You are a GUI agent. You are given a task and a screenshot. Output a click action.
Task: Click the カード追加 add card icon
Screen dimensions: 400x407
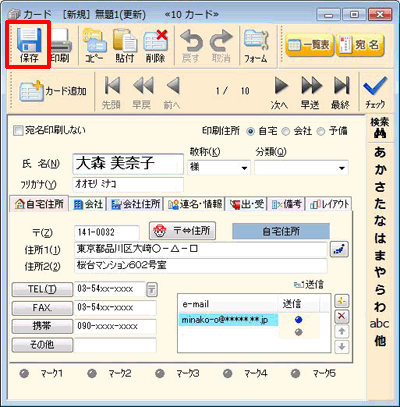(32, 91)
